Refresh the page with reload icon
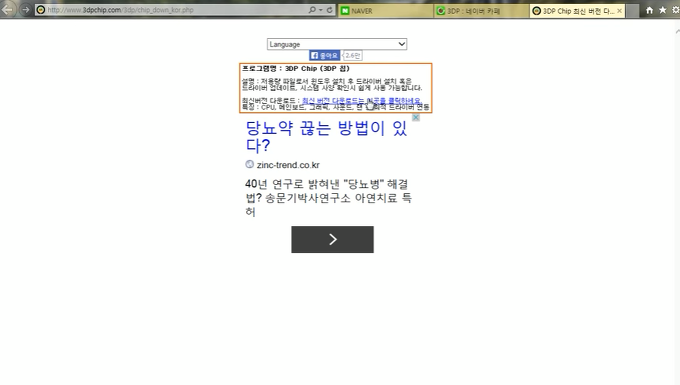The height and width of the screenshot is (385, 680). [x=330, y=10]
